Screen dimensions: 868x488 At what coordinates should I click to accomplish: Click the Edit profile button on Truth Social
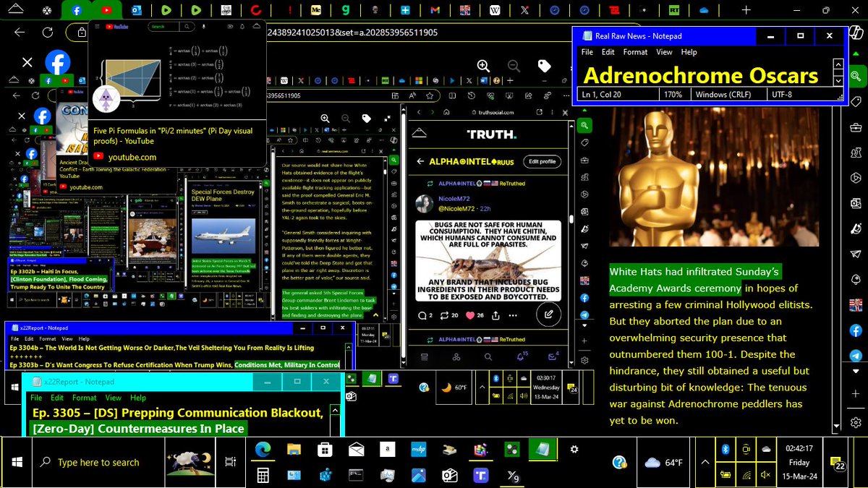(542, 161)
